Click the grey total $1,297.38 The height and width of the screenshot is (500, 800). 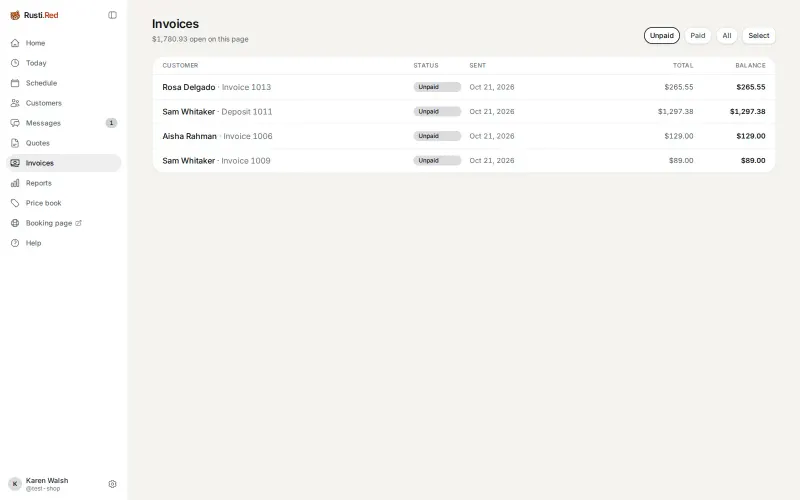pos(676,112)
